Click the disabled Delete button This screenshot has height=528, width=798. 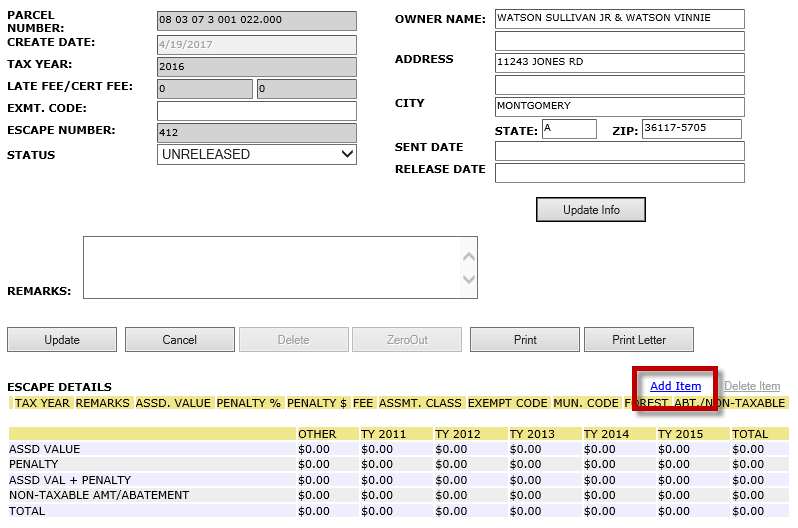(x=294, y=340)
